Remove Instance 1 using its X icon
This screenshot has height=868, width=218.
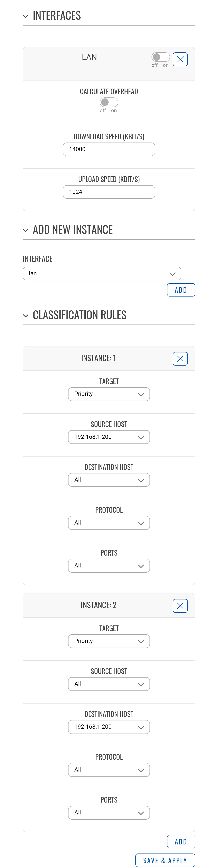[x=180, y=359]
